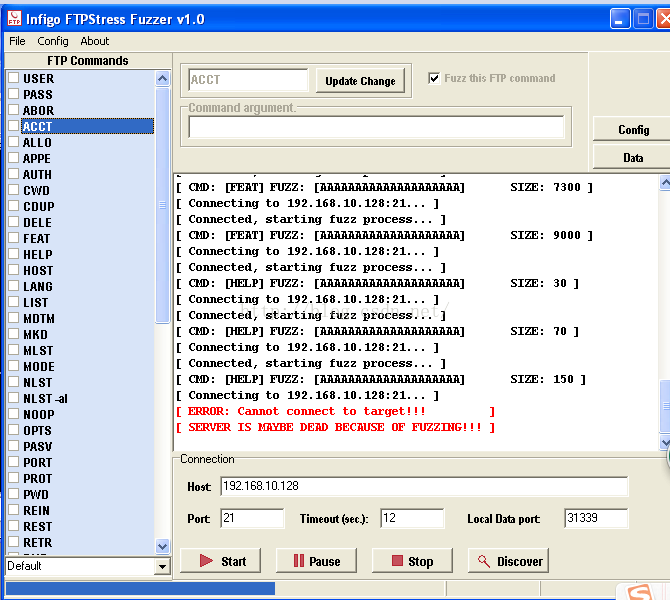Select the MODE command label

(39, 366)
